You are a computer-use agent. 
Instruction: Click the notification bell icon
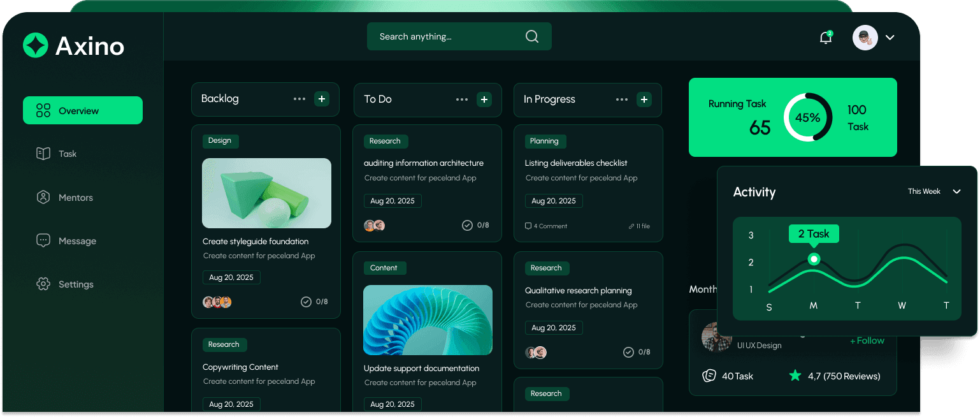coord(825,38)
